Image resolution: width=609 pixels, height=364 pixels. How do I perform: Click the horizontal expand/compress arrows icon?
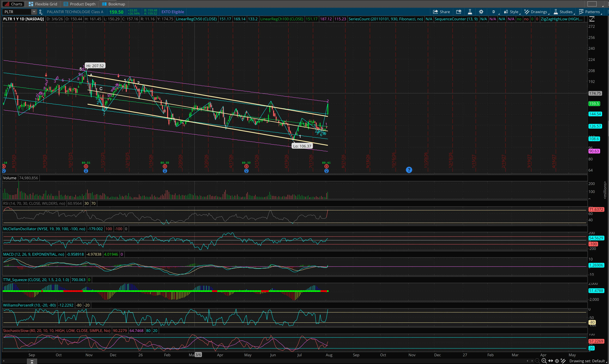point(551,361)
